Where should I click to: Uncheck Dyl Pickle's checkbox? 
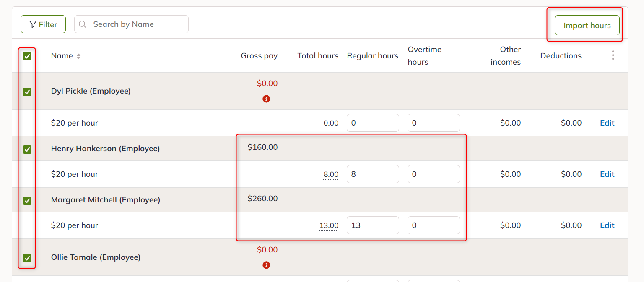click(27, 92)
